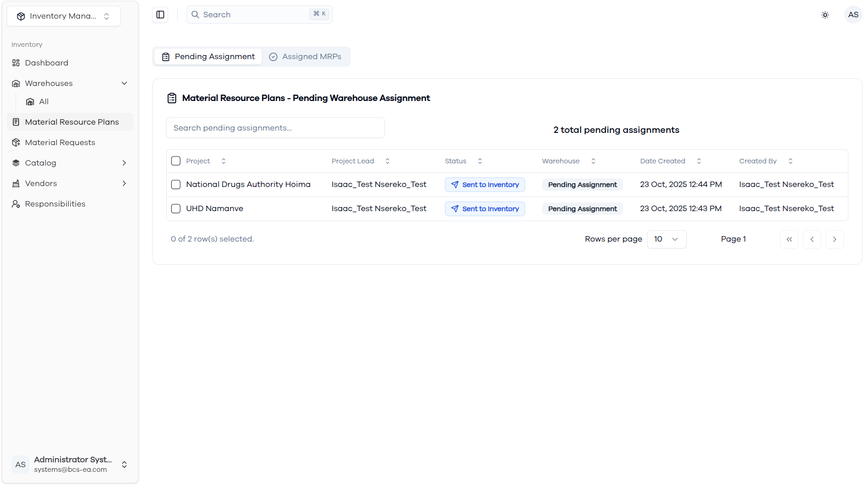Click the magnifier icon in Search
The width and height of the screenshot is (868, 485).
(x=195, y=15)
